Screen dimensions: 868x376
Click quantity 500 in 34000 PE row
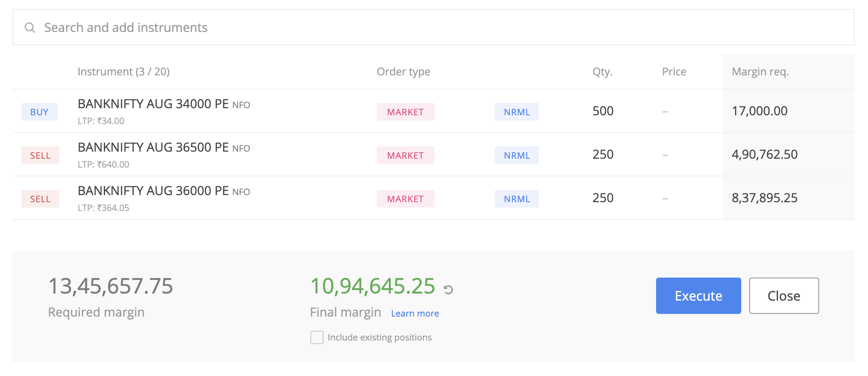tap(603, 111)
